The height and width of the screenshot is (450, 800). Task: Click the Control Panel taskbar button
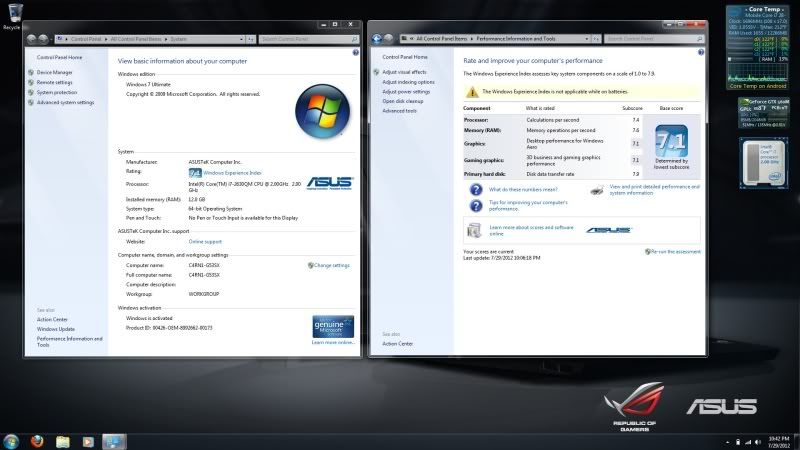(114, 441)
